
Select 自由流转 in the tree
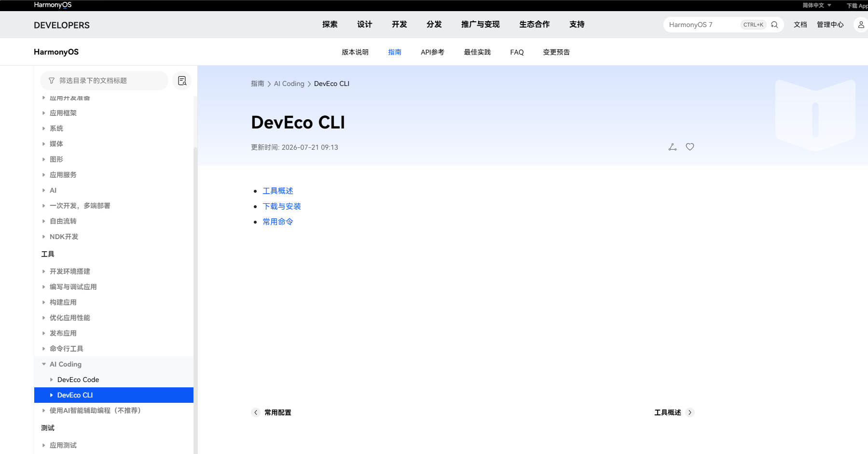63,221
